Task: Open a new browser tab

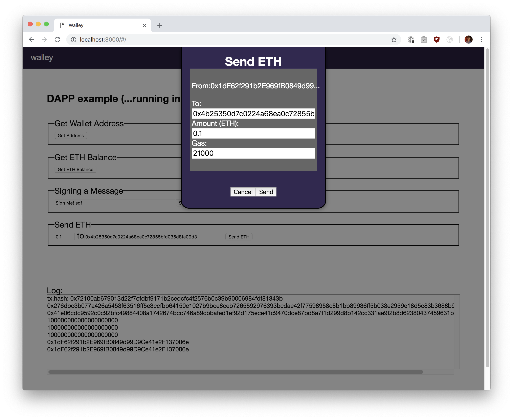Action: click(160, 25)
